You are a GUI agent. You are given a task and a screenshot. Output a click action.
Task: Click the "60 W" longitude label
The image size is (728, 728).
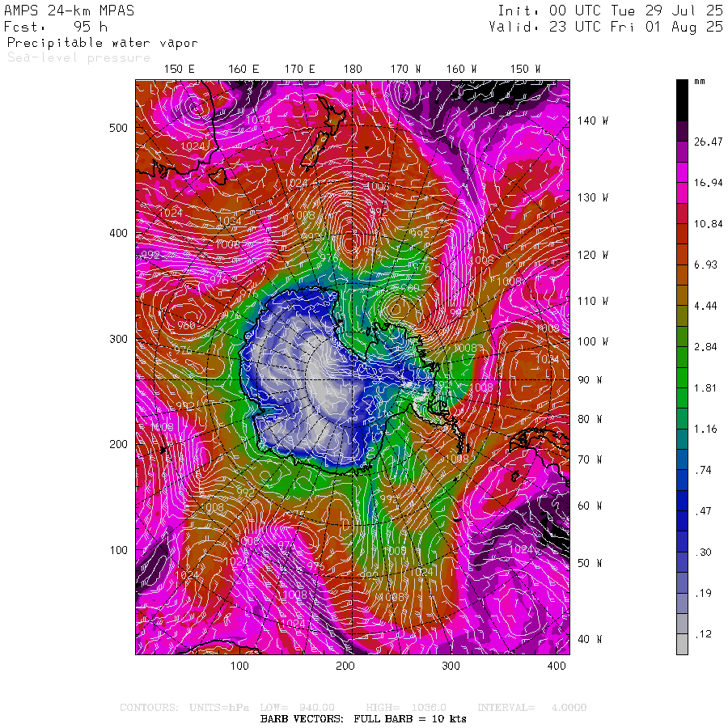[590, 506]
